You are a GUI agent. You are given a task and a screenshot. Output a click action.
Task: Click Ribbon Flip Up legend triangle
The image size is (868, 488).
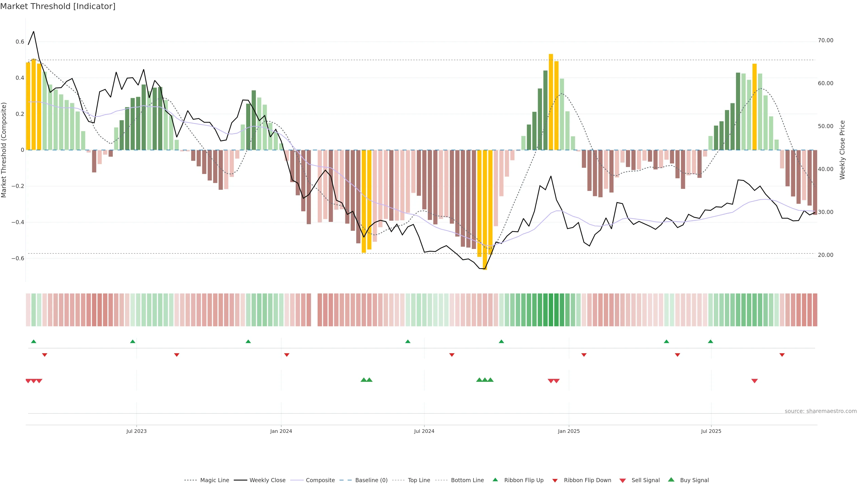(x=495, y=480)
